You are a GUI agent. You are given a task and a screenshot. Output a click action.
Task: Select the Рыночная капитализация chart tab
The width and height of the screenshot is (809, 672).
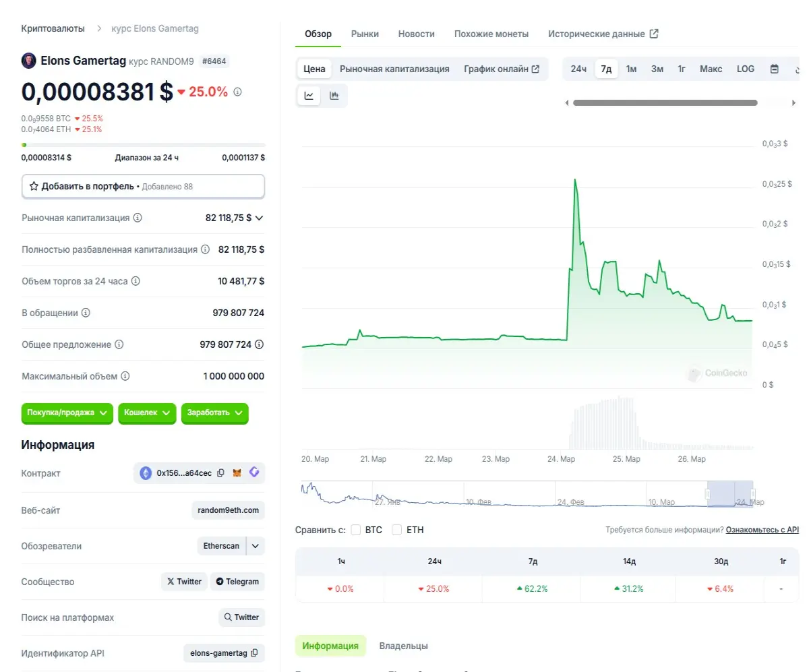[x=394, y=69]
